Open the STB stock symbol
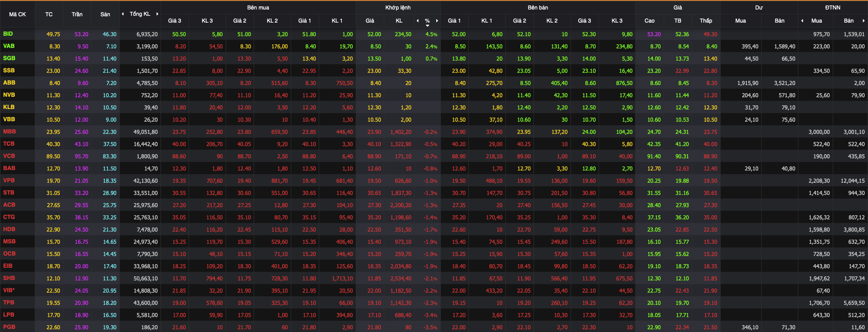Image resolution: width=868 pixels, height=332 pixels. (9, 193)
